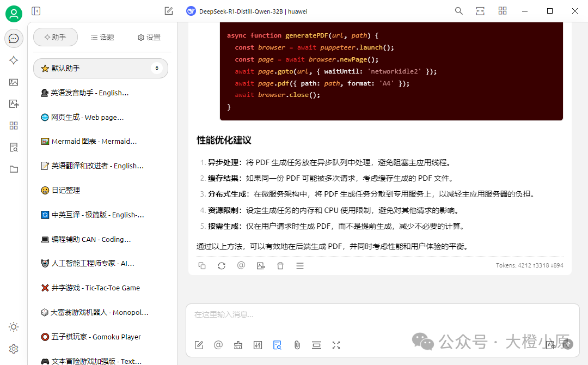Screen dimensions: 588x365
Task: Open the agents star icon in sidebar
Action: [x=14, y=60]
